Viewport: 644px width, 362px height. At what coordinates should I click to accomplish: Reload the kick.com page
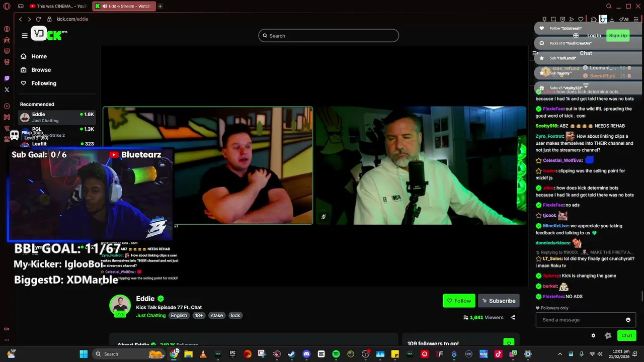(x=38, y=19)
